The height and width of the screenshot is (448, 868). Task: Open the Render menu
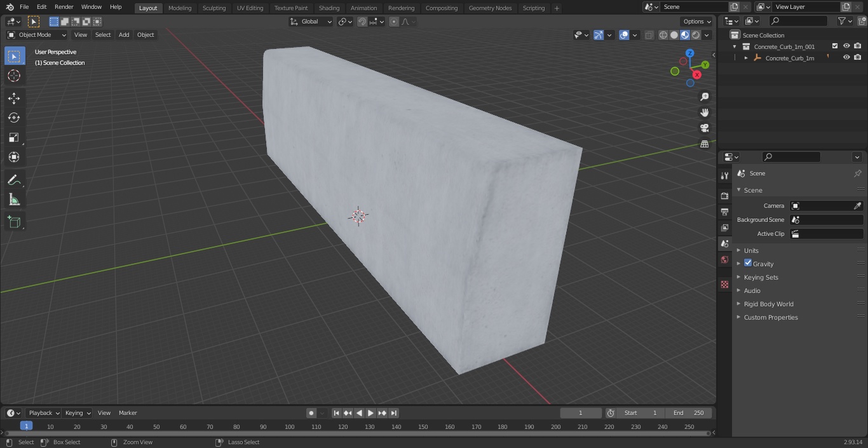(x=64, y=7)
